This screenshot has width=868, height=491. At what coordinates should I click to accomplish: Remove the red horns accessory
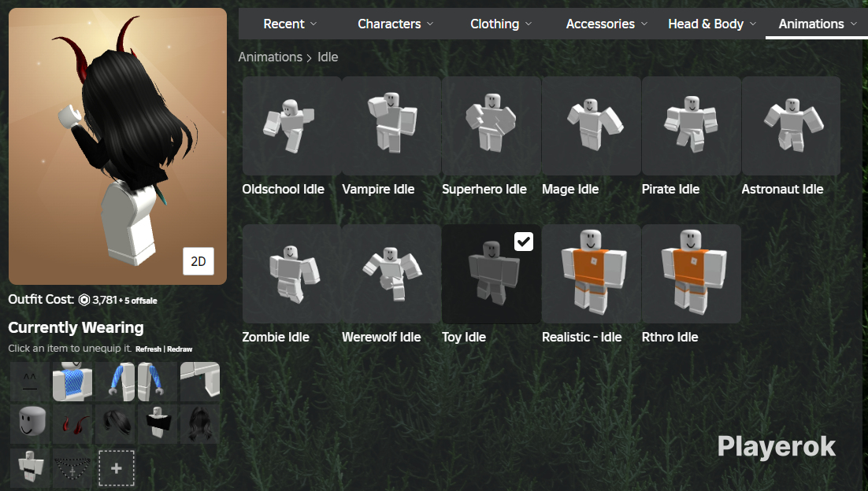[x=72, y=423]
